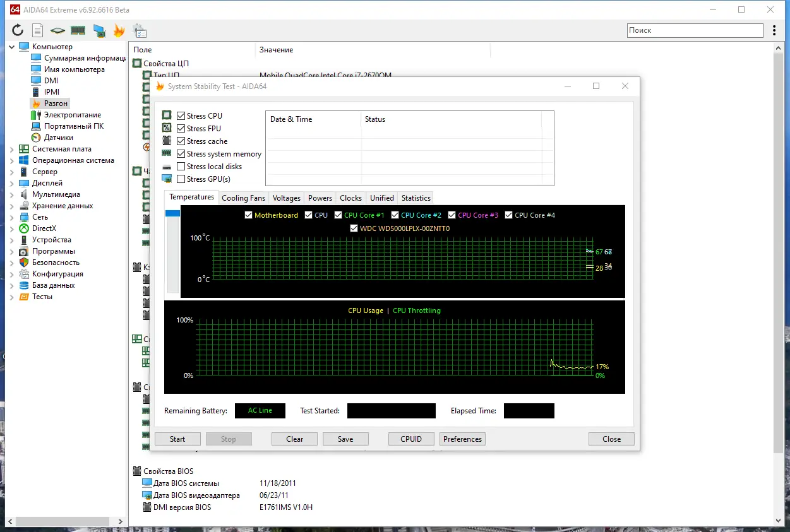Toggle Stress system memory checkbox
Viewport: 790px width, 532px height.
(x=181, y=154)
